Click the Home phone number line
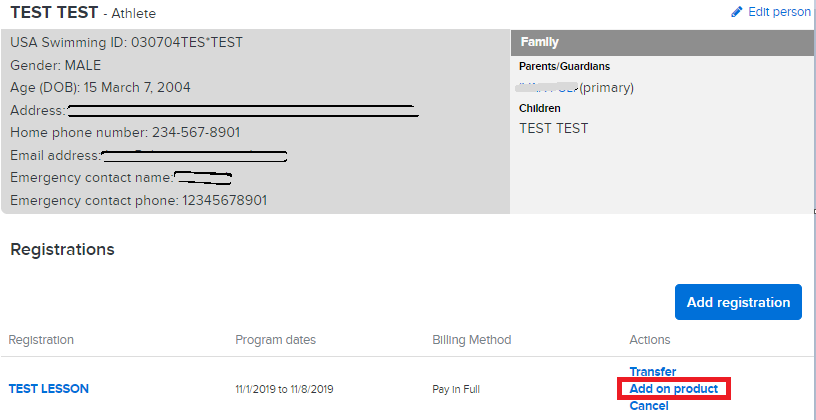Viewport: 816px width, 420px height. (125, 133)
